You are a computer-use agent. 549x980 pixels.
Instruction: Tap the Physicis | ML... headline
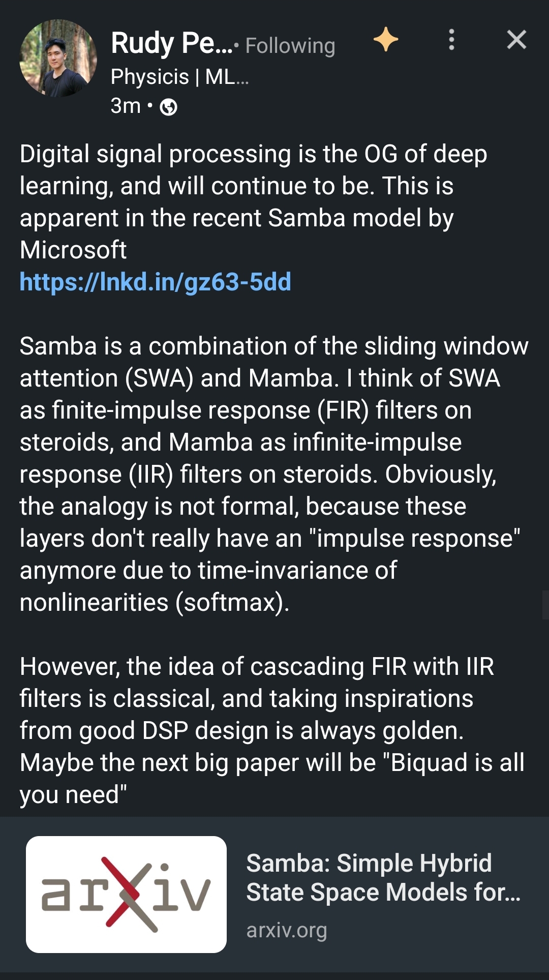pos(179,77)
